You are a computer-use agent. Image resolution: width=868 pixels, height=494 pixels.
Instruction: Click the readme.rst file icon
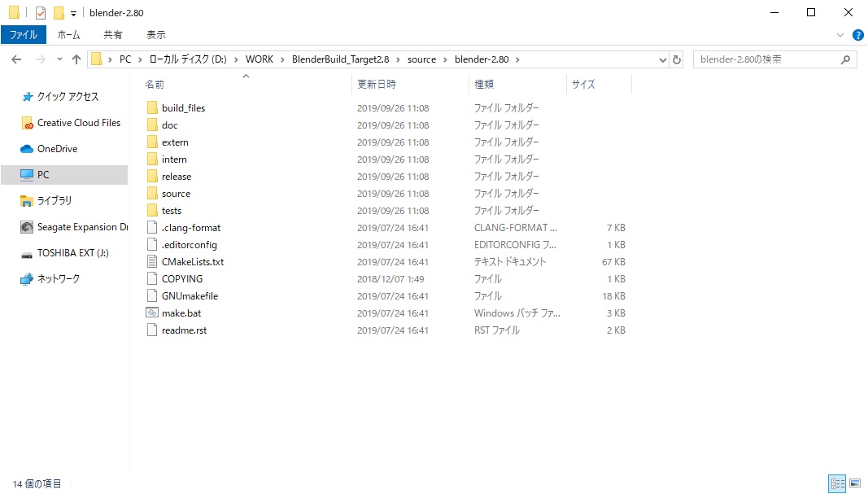152,330
